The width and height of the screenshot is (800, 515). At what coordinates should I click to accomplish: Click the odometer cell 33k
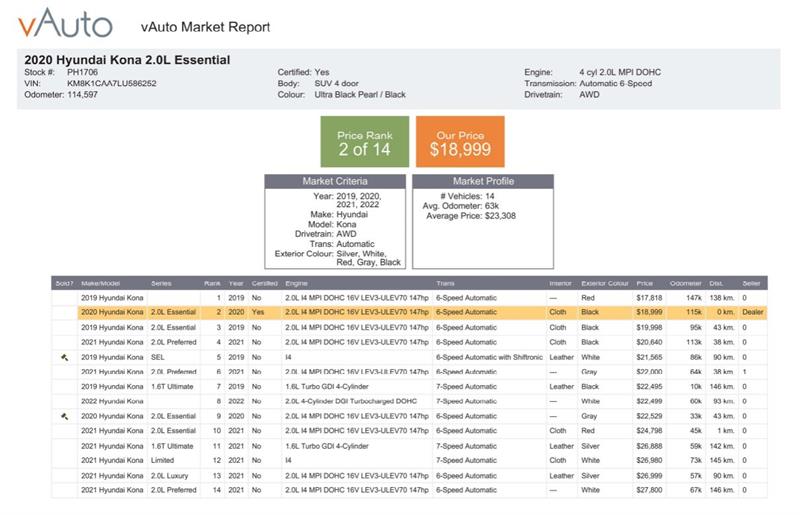tap(695, 416)
